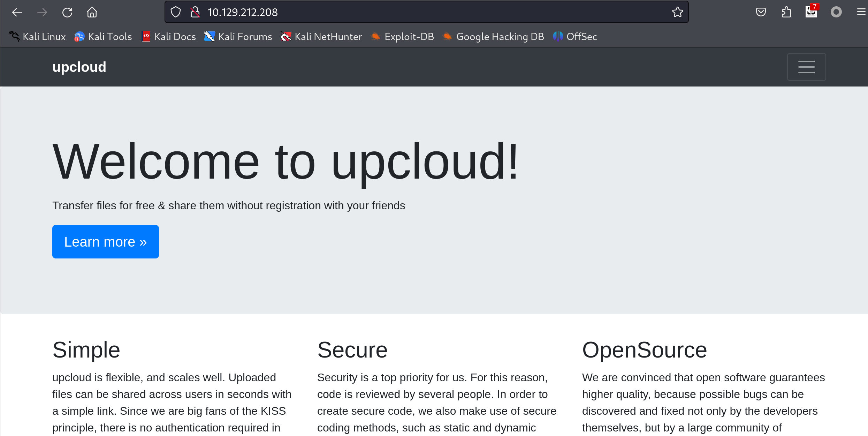Open the Exploit-DB bookmark
This screenshot has height=436, width=868.
point(403,37)
